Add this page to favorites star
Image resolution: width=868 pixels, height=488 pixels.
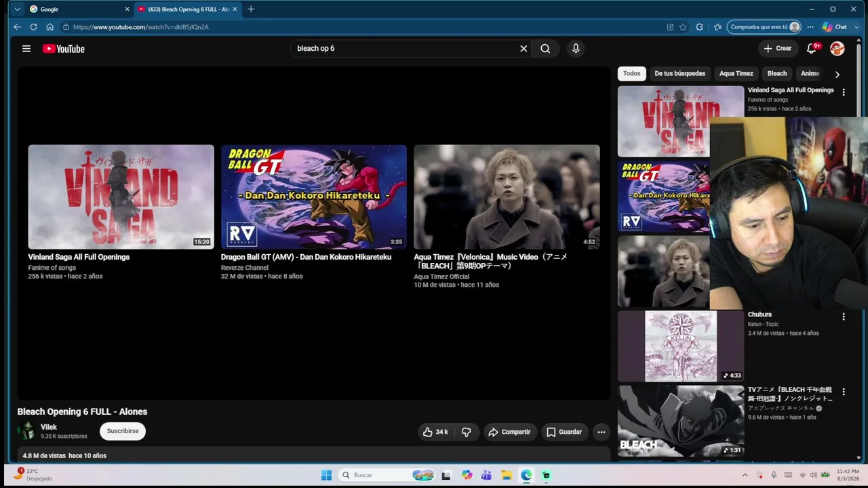tap(683, 27)
